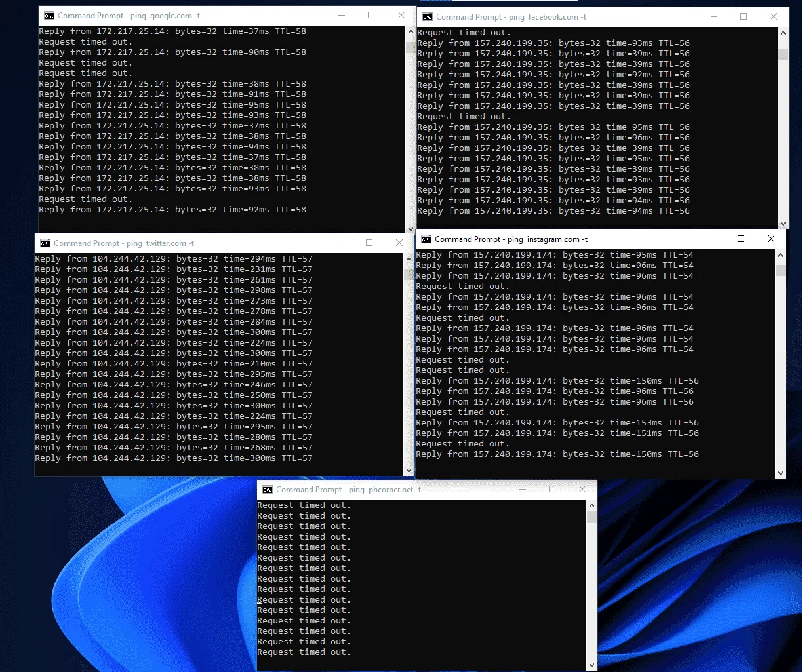Close the ping google.com window

click(x=401, y=15)
